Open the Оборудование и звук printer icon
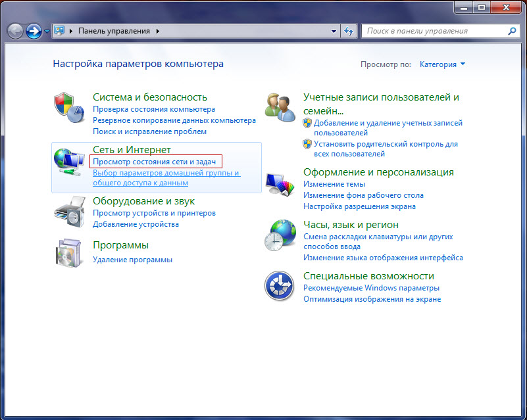 (x=70, y=212)
